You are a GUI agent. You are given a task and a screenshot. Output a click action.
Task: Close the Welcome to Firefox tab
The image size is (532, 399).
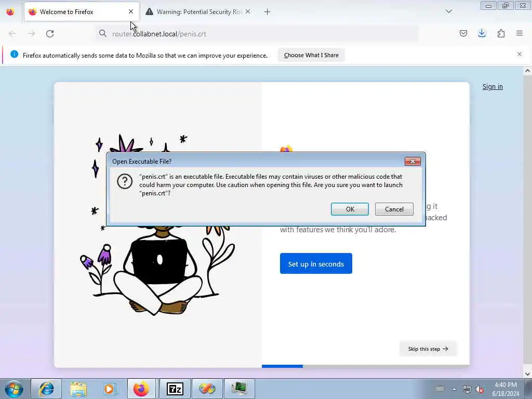coord(130,12)
